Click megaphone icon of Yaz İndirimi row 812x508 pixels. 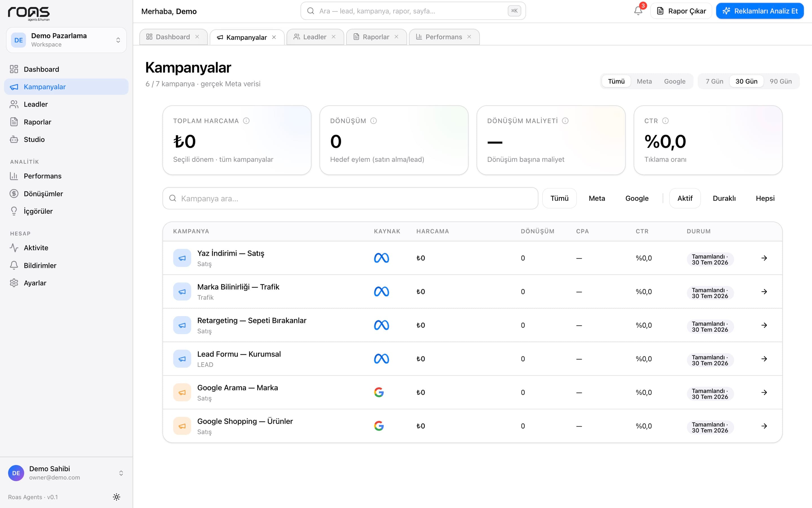[x=182, y=258]
